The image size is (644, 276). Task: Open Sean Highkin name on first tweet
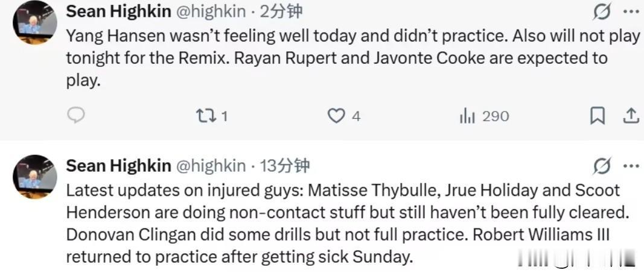(x=118, y=11)
